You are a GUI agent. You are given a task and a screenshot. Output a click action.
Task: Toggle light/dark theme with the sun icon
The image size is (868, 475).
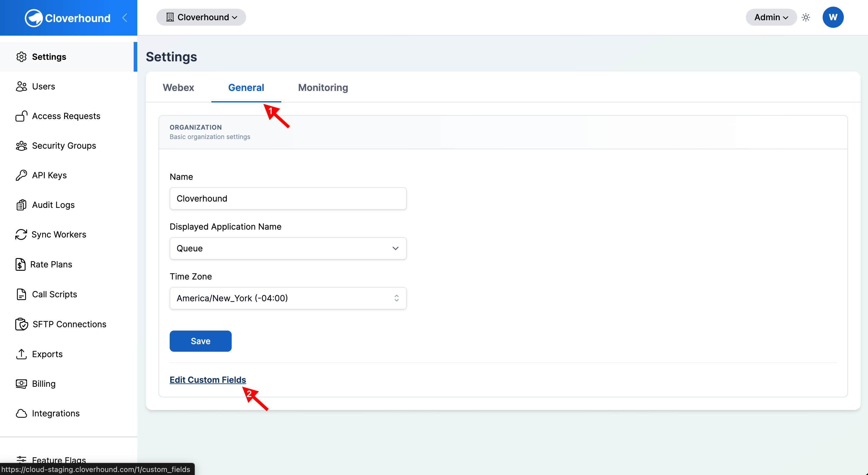[806, 17]
